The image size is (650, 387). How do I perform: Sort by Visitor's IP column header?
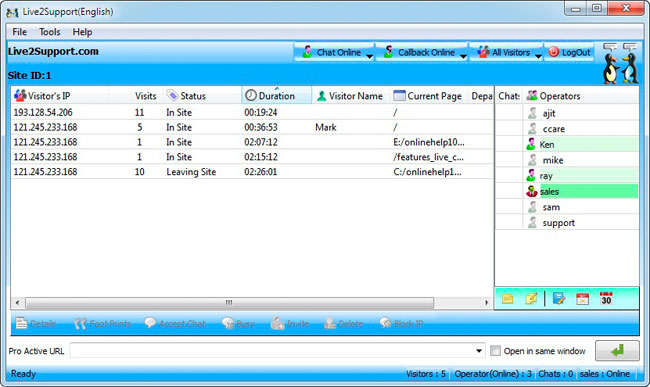(x=60, y=96)
